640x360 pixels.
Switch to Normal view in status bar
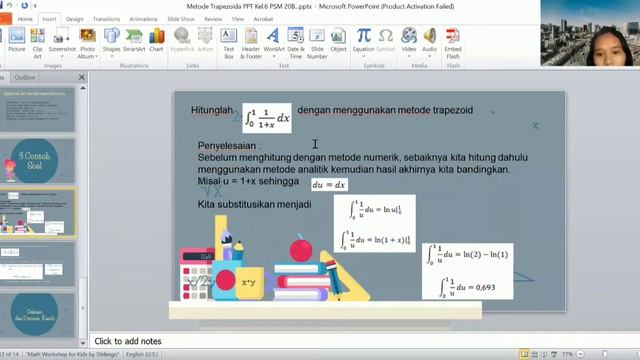(524, 354)
